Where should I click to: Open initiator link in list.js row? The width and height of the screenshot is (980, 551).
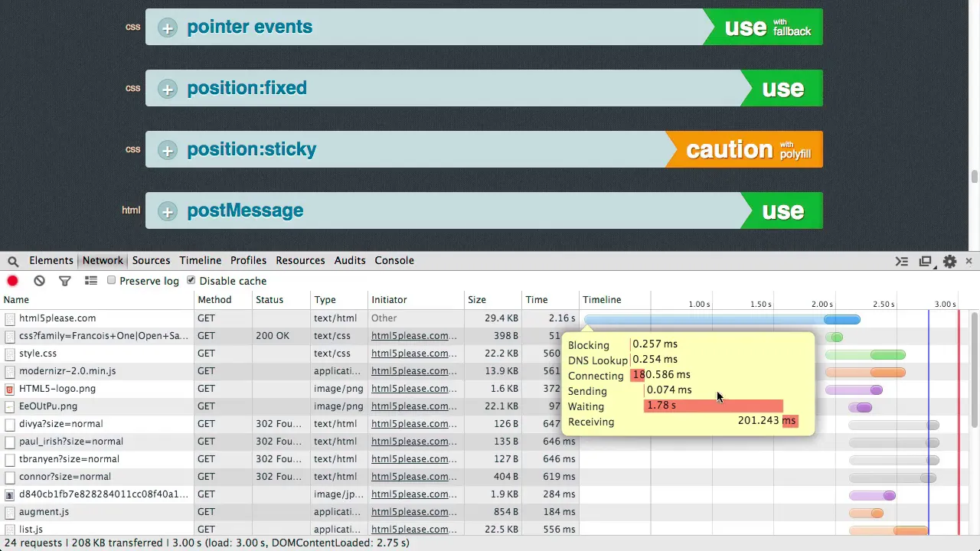click(414, 530)
